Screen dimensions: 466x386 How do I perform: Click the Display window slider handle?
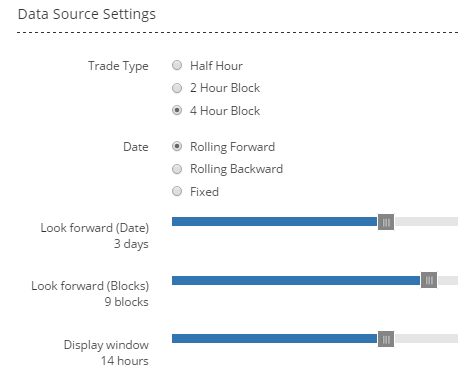[386, 339]
